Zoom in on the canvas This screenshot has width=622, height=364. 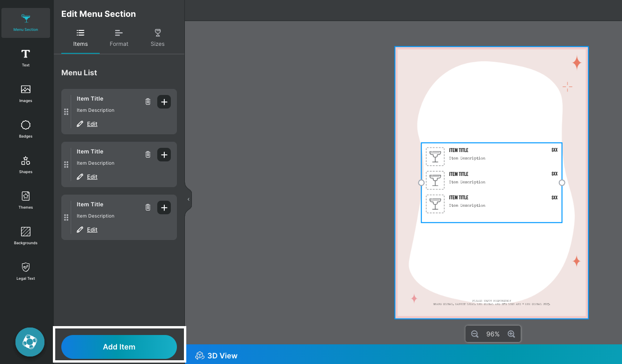click(511, 334)
